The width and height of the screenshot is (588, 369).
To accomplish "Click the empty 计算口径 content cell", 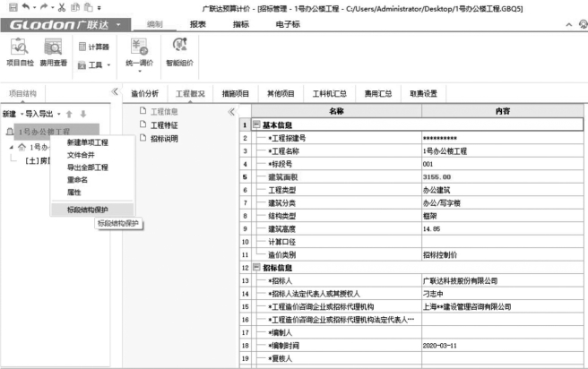I will point(503,242).
